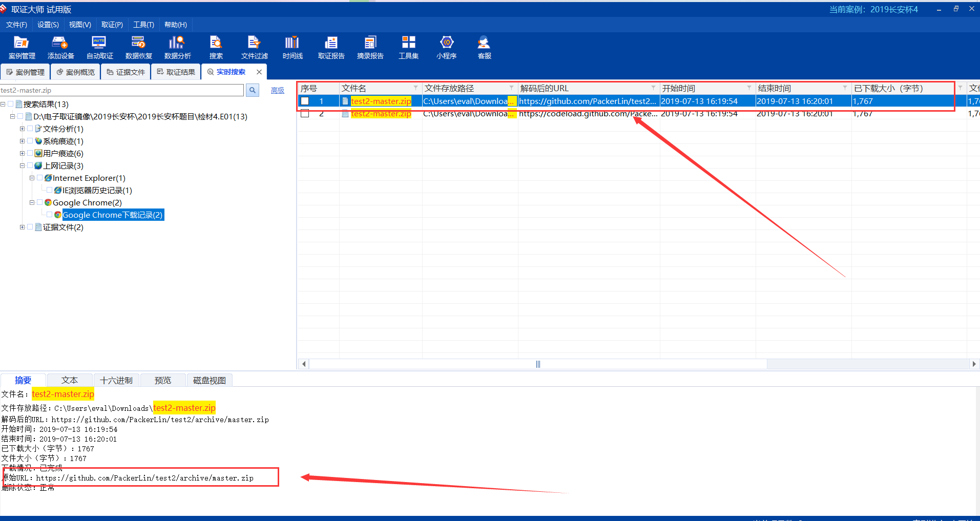Focus the search field containing test2-master.zip
The height and width of the screenshot is (521, 980).
[x=122, y=90]
